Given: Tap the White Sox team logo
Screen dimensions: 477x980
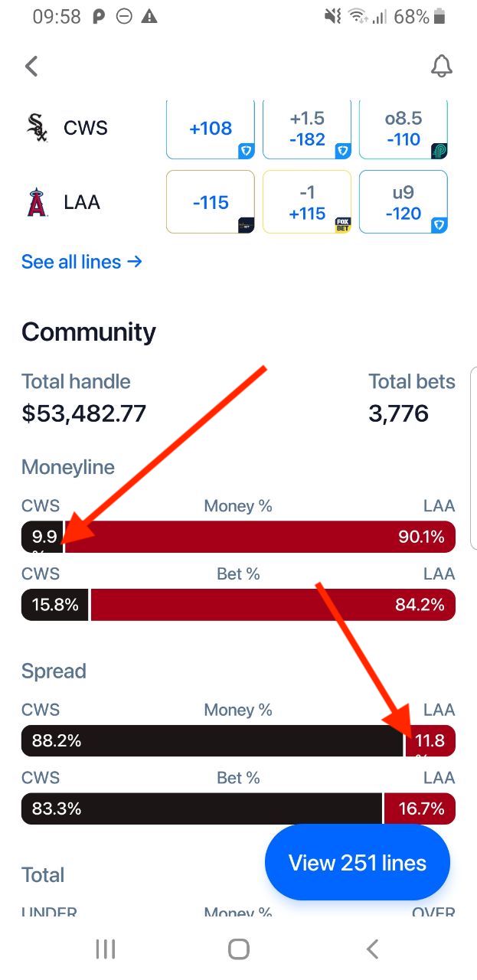Looking at the screenshot, I should pyautogui.click(x=37, y=128).
